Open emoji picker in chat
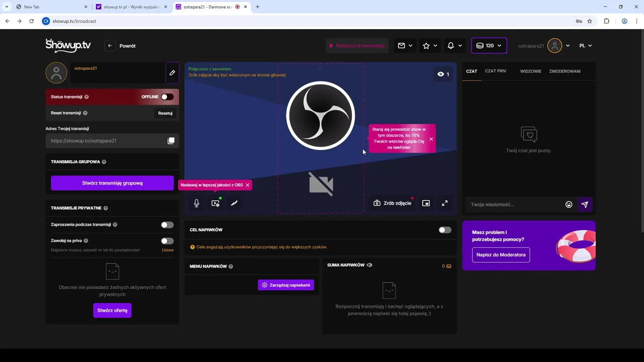 coord(569,205)
